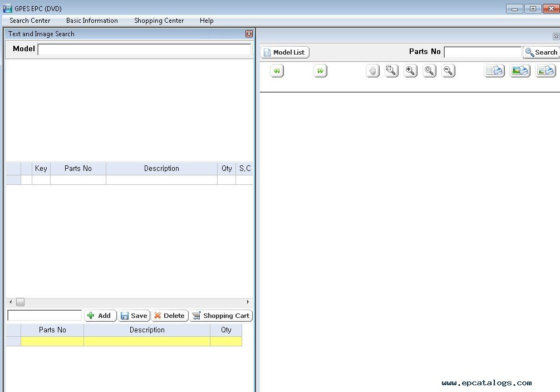Open the Shopping Cart
560x392 pixels.
220,316
